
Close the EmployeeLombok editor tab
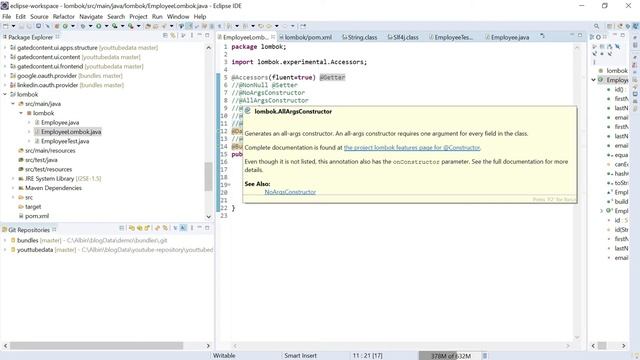coord(273,37)
